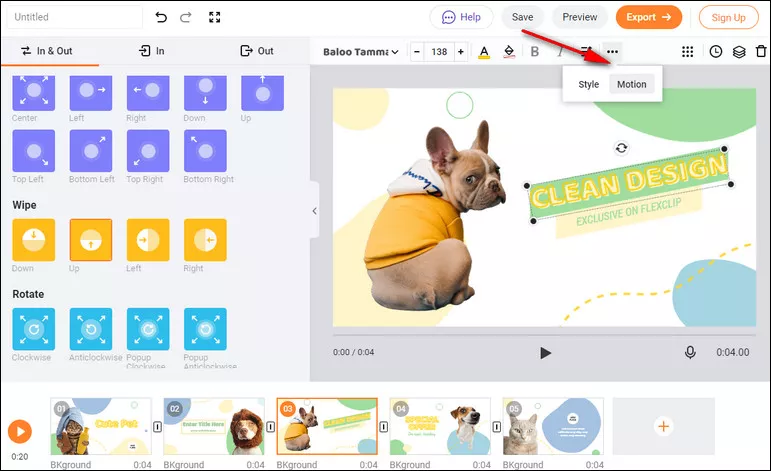771x471 pixels.
Task: Record voiceover with microphone icon
Action: (x=690, y=352)
